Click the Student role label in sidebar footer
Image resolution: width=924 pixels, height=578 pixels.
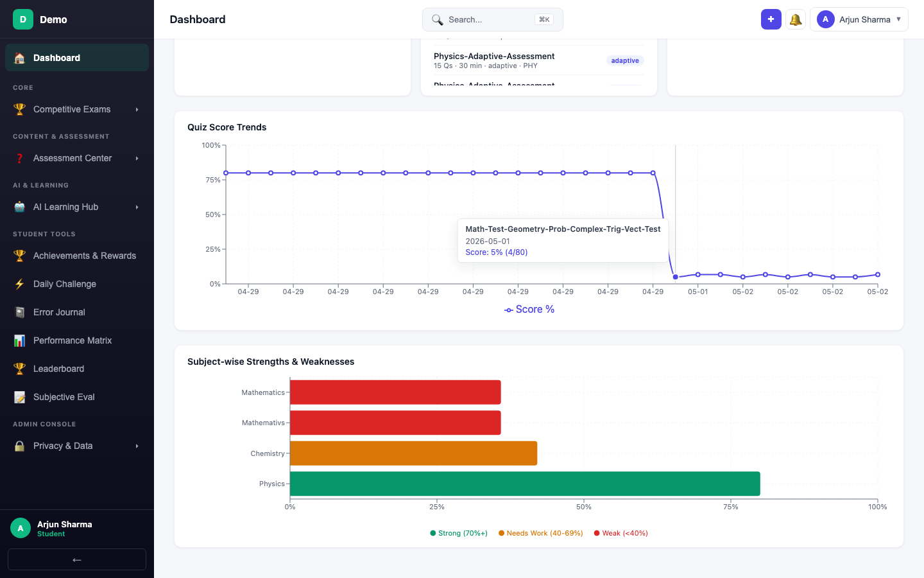pyautogui.click(x=51, y=534)
